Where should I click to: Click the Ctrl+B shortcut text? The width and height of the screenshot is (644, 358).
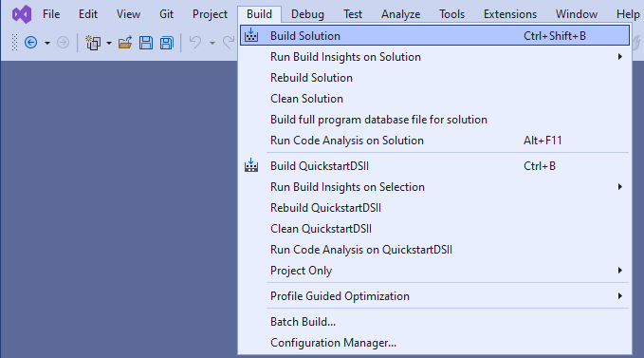click(x=540, y=166)
